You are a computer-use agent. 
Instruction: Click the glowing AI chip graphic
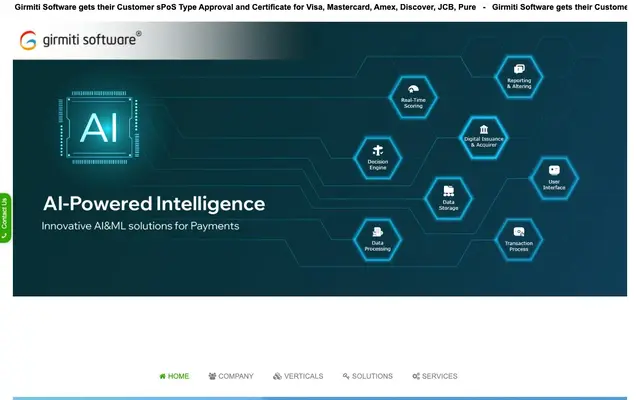point(100,127)
